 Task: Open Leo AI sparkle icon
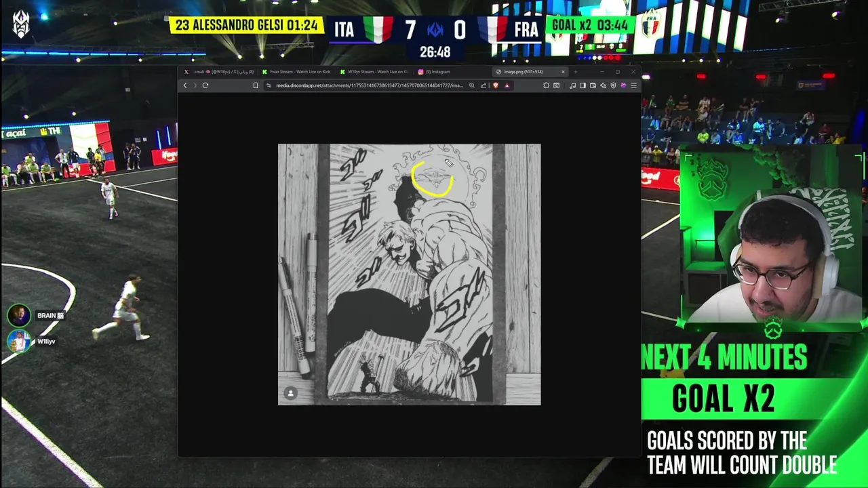tap(603, 85)
